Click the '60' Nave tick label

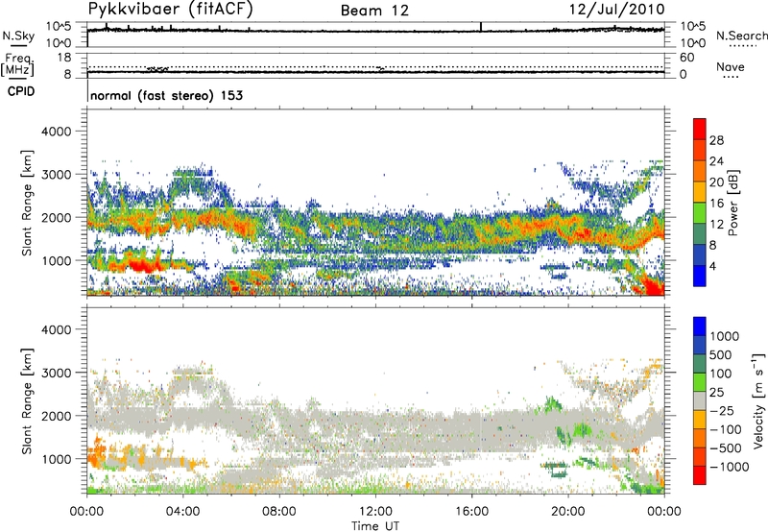coord(686,58)
